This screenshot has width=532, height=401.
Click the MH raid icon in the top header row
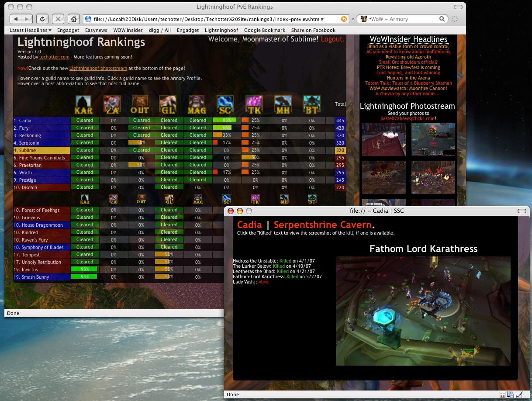click(284, 105)
